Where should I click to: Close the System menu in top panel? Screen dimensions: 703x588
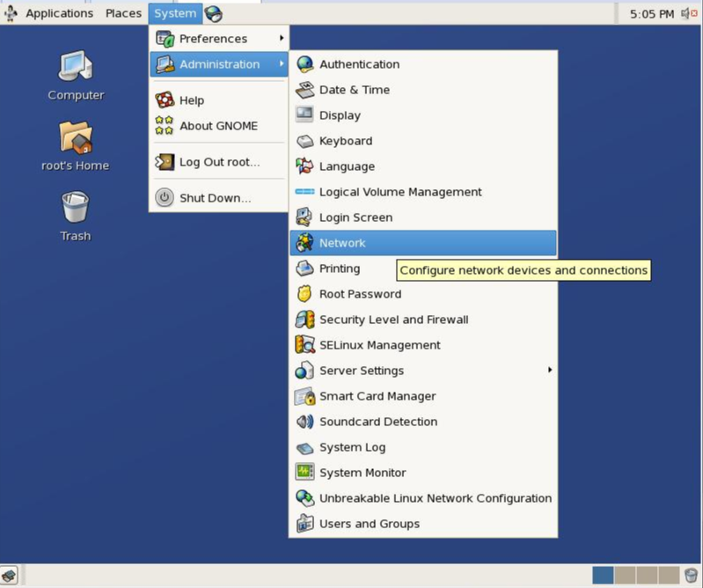click(x=175, y=13)
